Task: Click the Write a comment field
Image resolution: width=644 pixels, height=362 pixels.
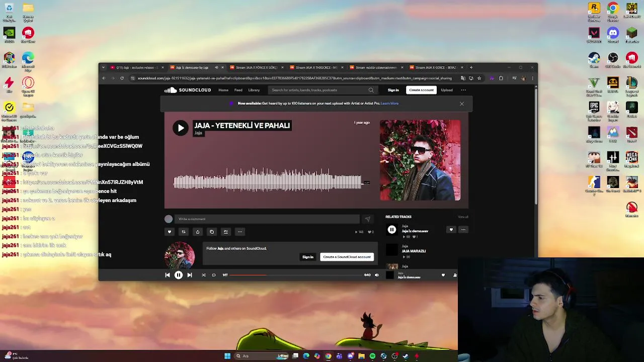Action: coord(267,219)
